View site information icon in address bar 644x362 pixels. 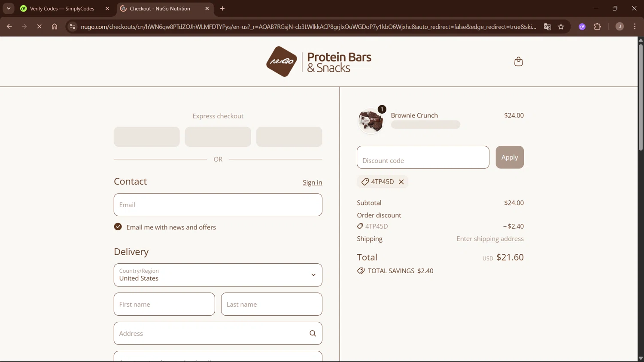[73, 27]
